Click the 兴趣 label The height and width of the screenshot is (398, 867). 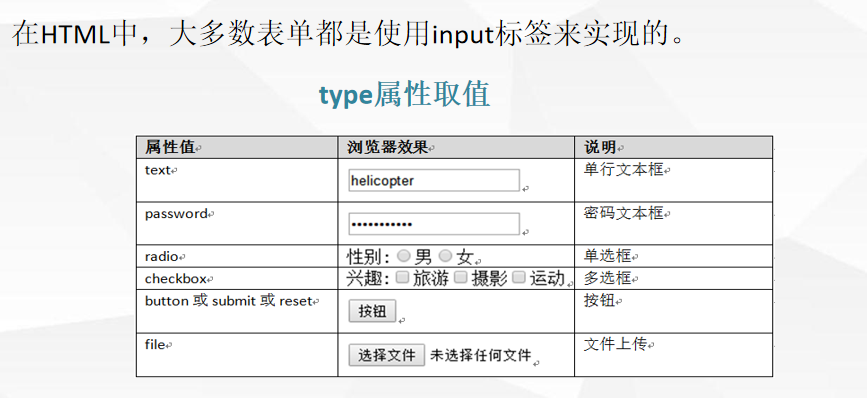point(368,278)
